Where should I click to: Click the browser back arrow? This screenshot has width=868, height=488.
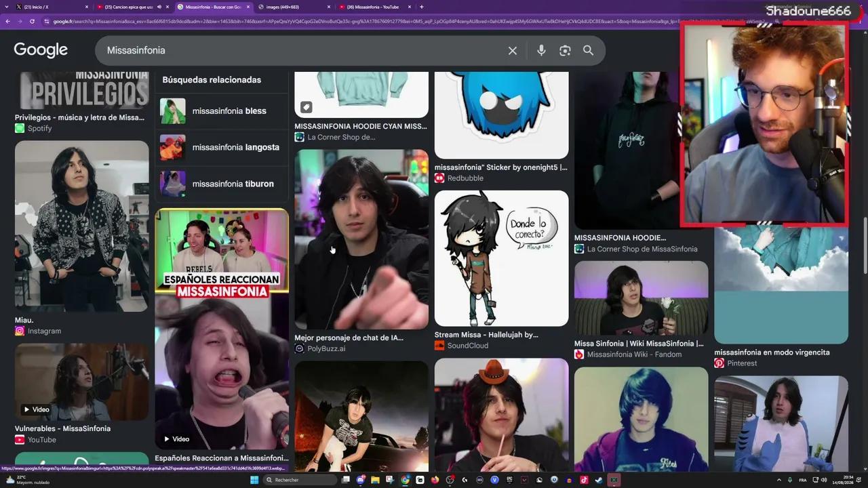point(7,21)
